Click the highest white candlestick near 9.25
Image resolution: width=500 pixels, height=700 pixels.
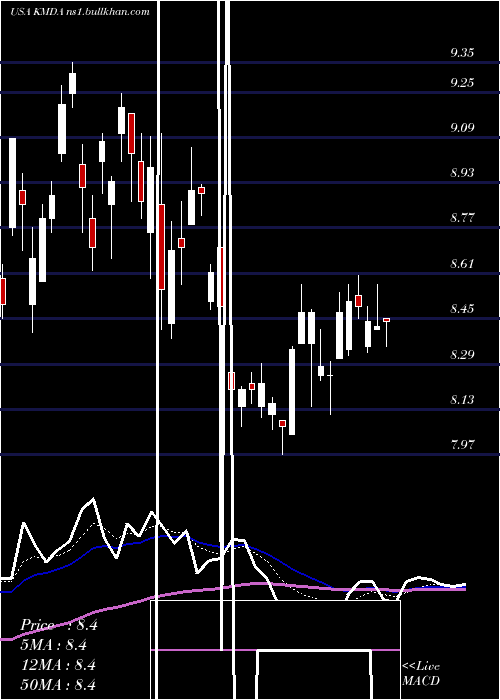click(72, 83)
